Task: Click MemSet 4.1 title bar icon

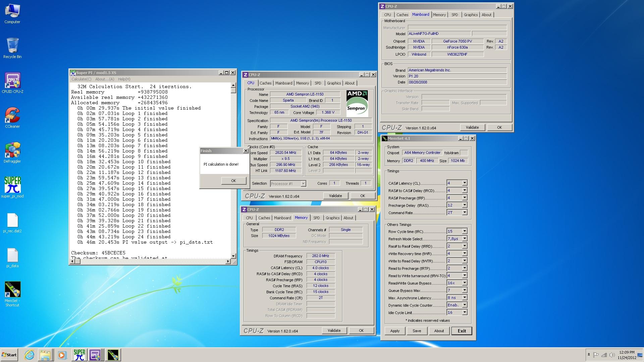Action: point(384,138)
